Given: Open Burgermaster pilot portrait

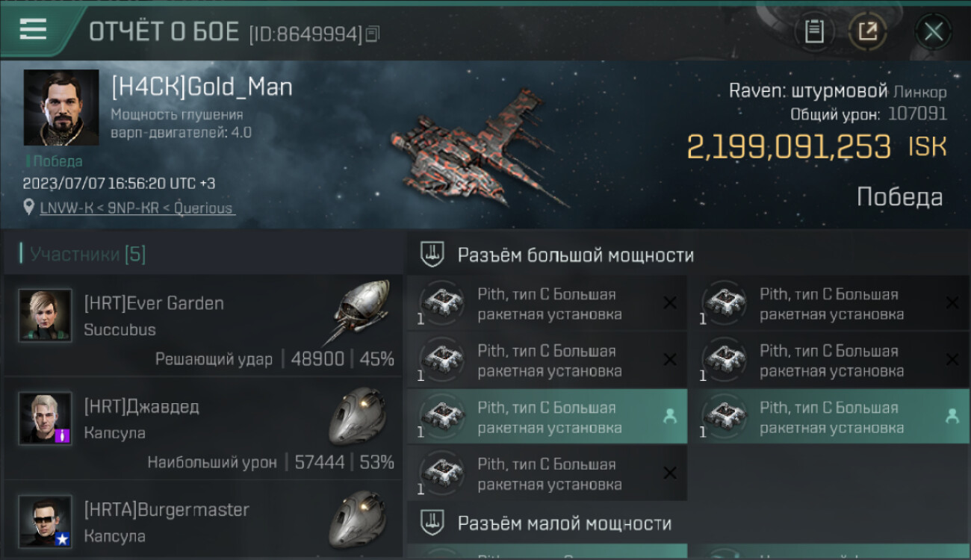Looking at the screenshot, I should pyautogui.click(x=45, y=521).
